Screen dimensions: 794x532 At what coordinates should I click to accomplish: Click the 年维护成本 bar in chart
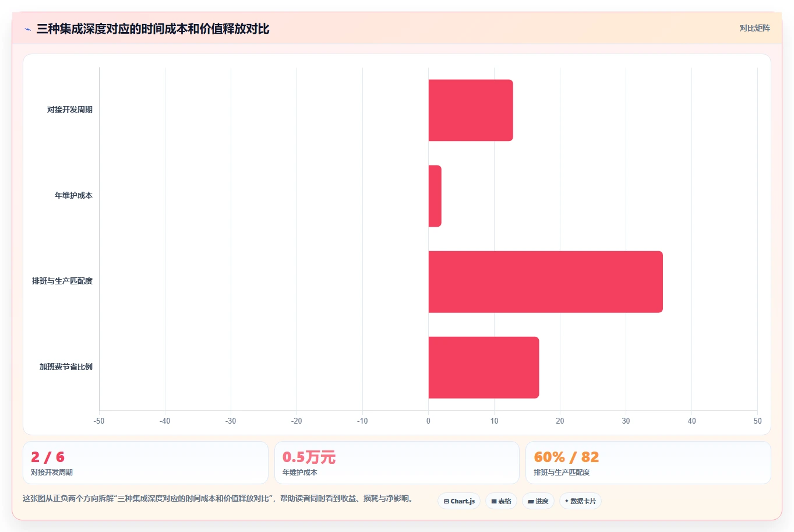pyautogui.click(x=435, y=196)
